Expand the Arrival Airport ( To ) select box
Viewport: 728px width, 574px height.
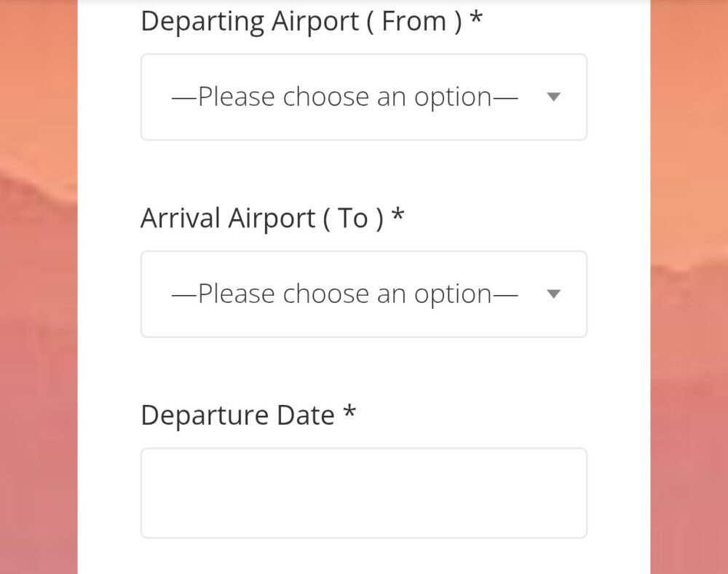tap(364, 294)
